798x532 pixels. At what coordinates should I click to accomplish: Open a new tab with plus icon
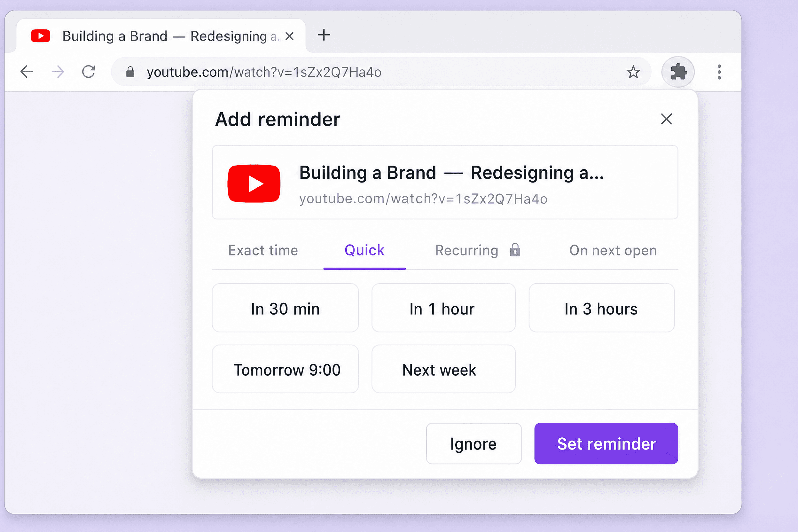click(324, 35)
